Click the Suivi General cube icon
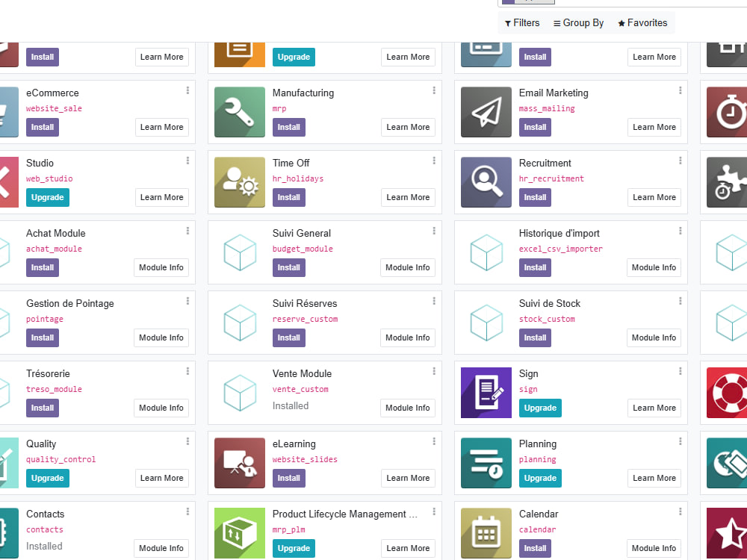 (240, 252)
